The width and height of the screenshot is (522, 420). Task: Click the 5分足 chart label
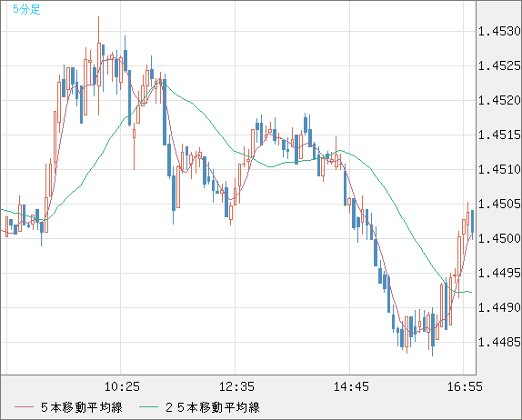point(26,9)
